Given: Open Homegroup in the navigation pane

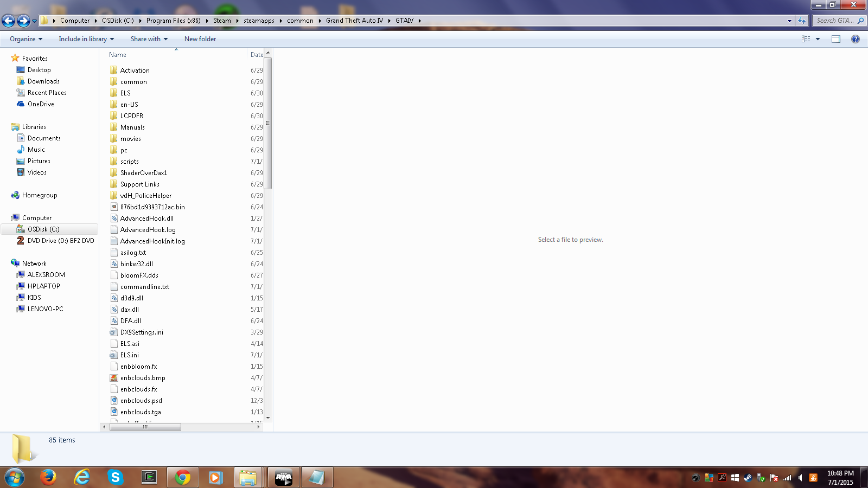Looking at the screenshot, I should pos(40,195).
